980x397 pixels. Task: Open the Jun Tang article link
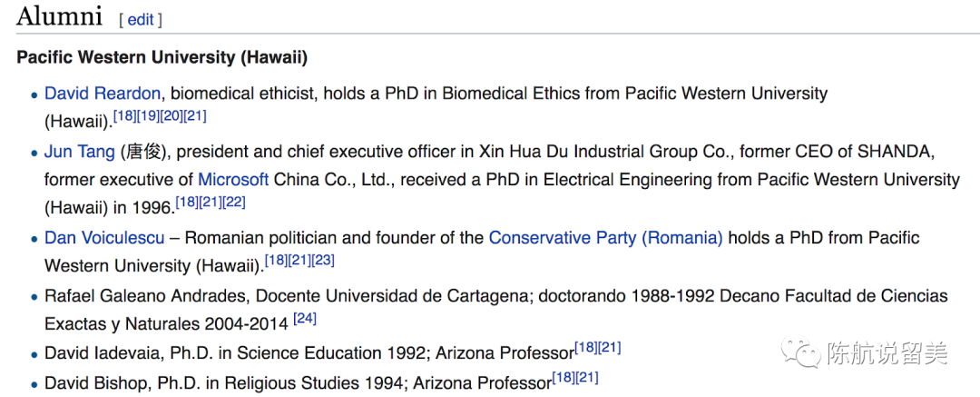pos(79,151)
